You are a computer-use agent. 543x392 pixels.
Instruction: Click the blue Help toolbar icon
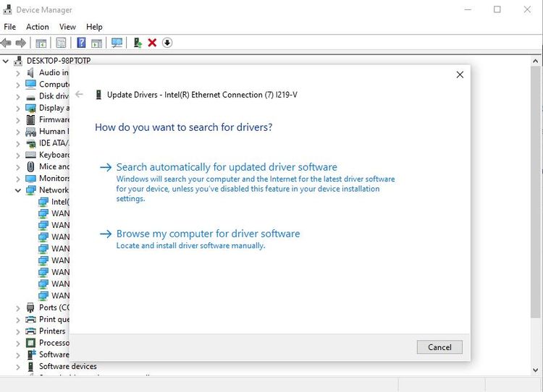tap(81, 43)
